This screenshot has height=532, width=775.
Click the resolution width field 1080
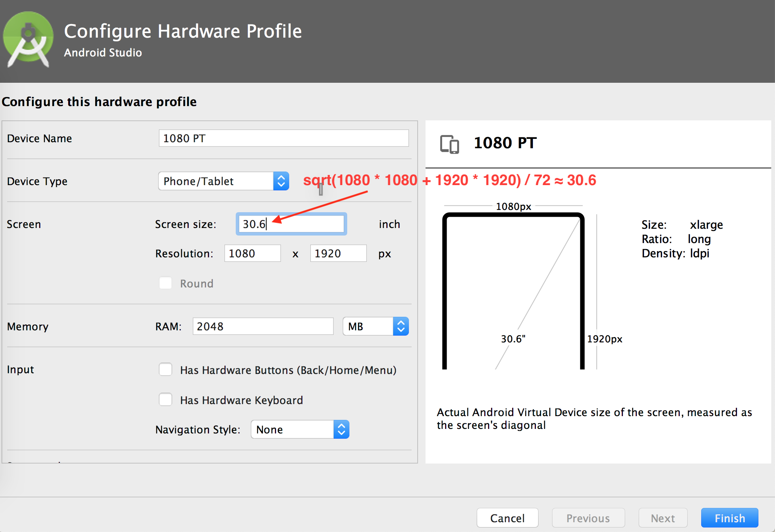(x=252, y=253)
